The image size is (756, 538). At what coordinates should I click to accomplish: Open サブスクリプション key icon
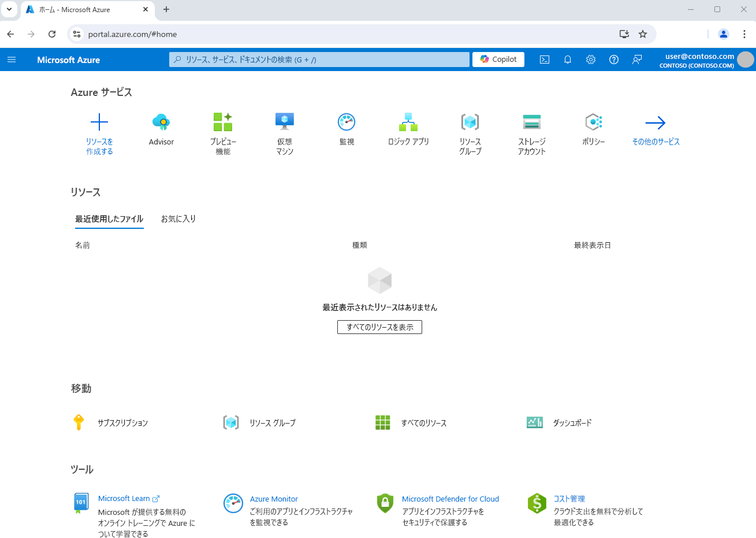(79, 422)
